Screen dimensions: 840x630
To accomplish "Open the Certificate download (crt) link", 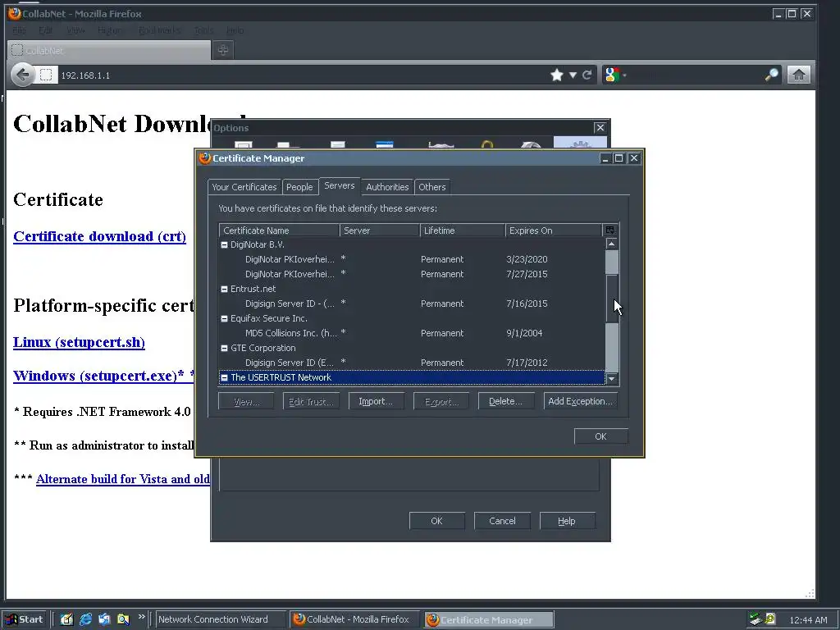I will pyautogui.click(x=99, y=236).
